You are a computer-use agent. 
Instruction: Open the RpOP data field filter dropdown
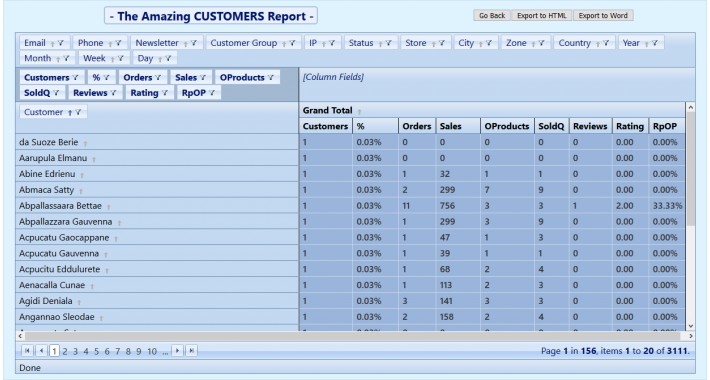[x=211, y=93]
